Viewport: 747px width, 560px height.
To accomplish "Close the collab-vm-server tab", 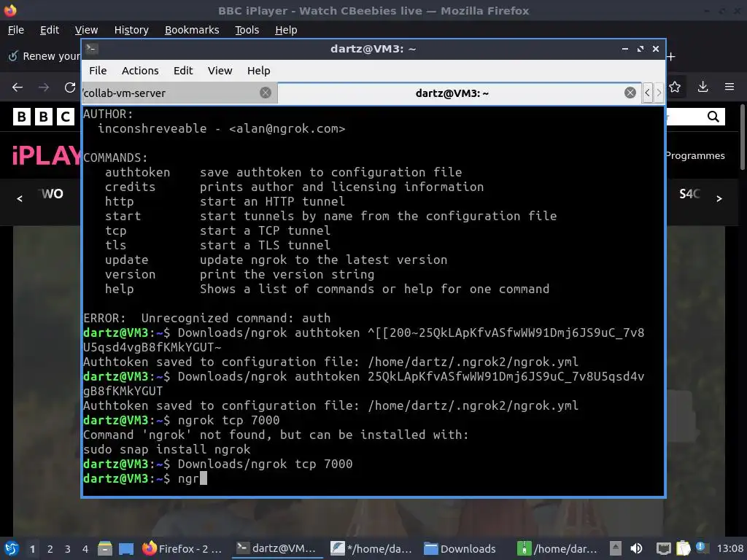I will [x=266, y=93].
